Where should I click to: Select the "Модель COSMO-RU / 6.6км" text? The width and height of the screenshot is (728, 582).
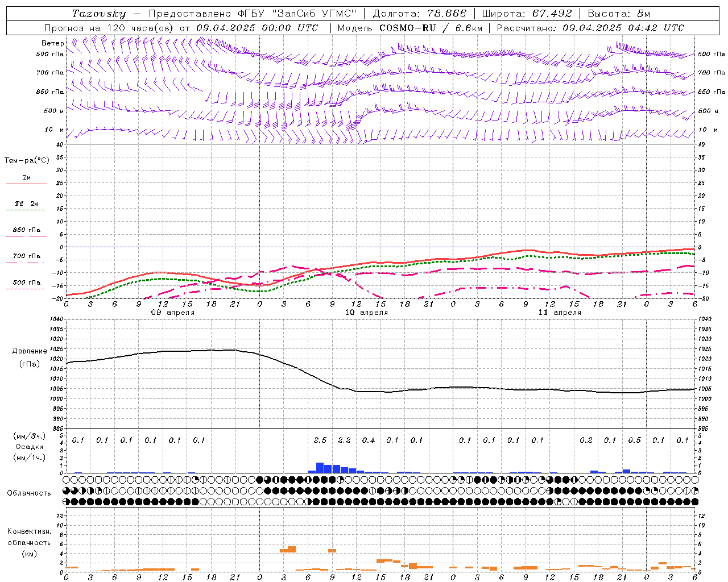click(x=409, y=28)
